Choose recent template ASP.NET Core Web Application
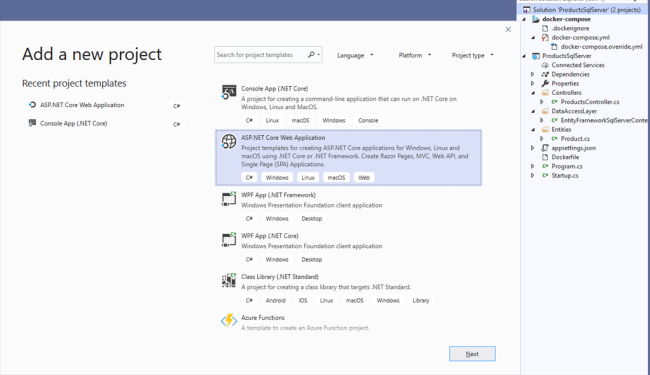This screenshot has height=375, width=650. pos(82,105)
